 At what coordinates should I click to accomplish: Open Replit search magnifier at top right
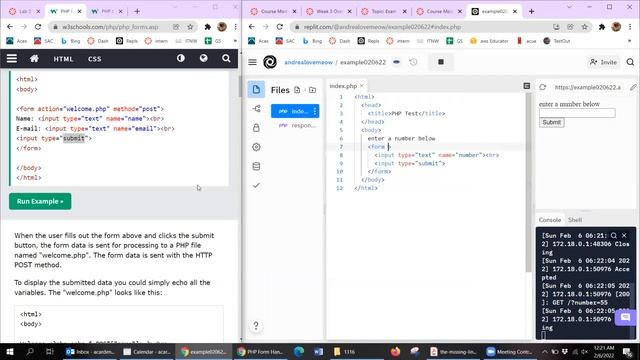[630, 62]
